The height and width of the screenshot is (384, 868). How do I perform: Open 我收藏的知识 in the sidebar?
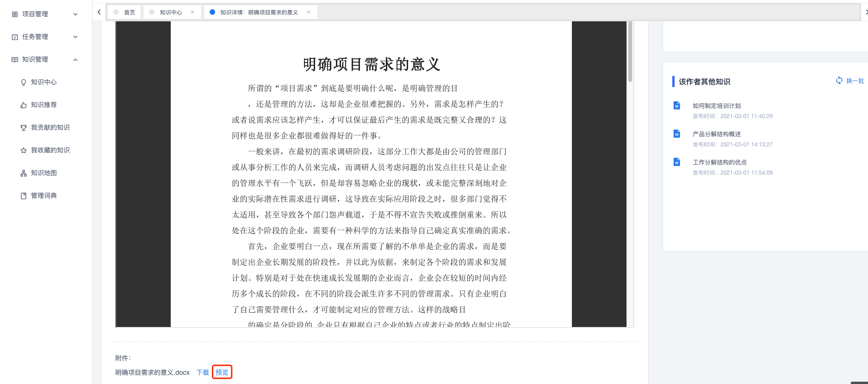50,151
